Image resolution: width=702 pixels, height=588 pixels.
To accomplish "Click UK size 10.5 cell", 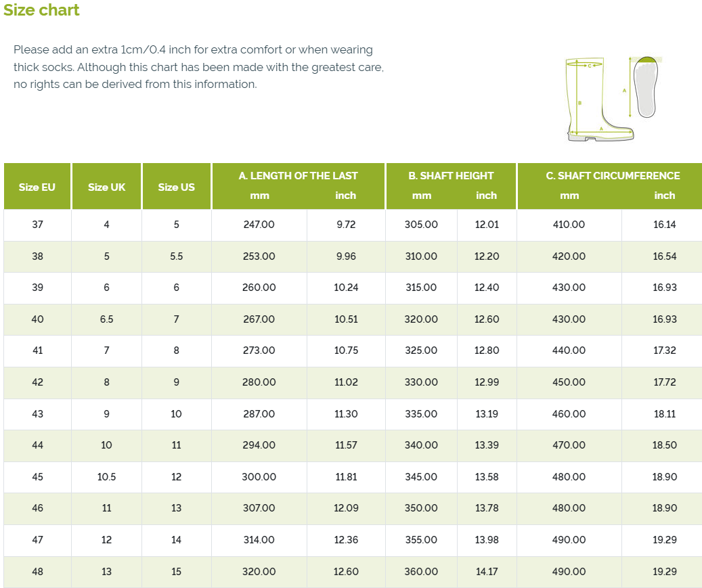I will click(106, 477).
